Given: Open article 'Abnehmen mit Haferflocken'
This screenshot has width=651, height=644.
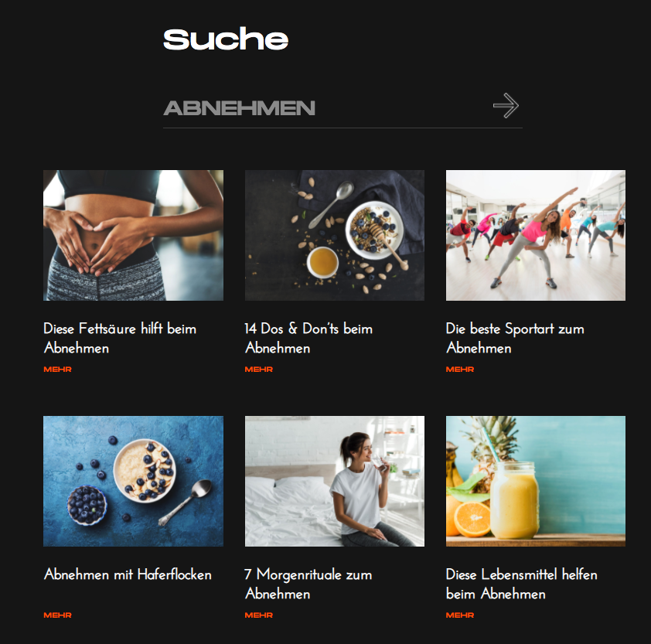Looking at the screenshot, I should pos(128,574).
